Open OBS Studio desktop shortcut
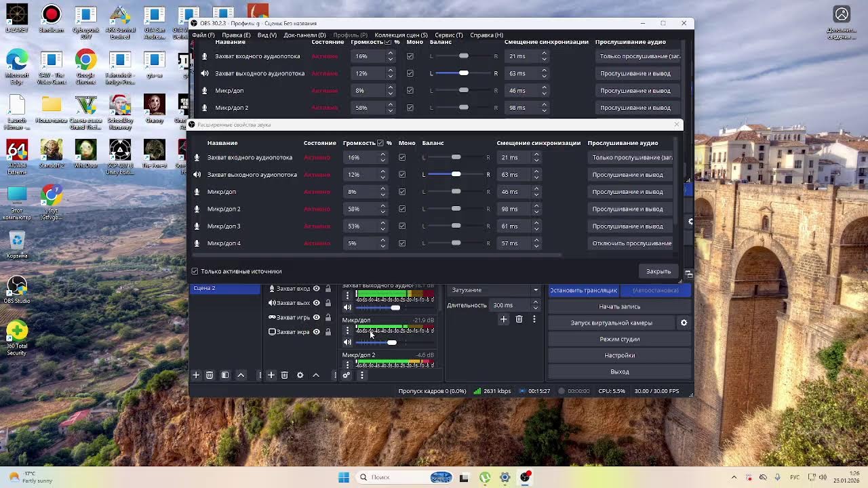This screenshot has width=868, height=488. (17, 289)
